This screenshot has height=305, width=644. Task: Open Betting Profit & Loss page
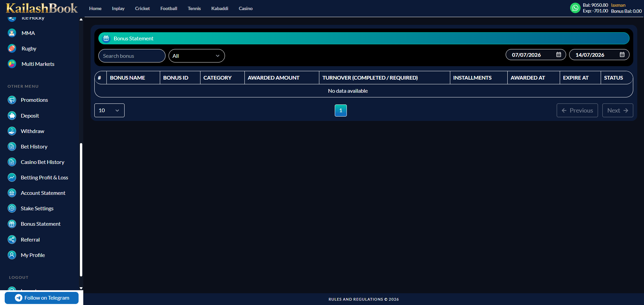tap(44, 177)
